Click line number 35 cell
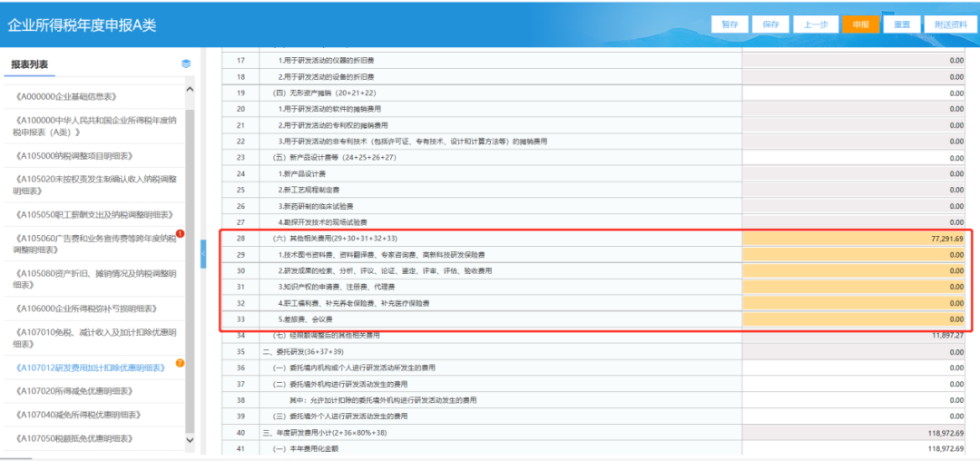Image resolution: width=980 pixels, height=461 pixels. click(240, 352)
